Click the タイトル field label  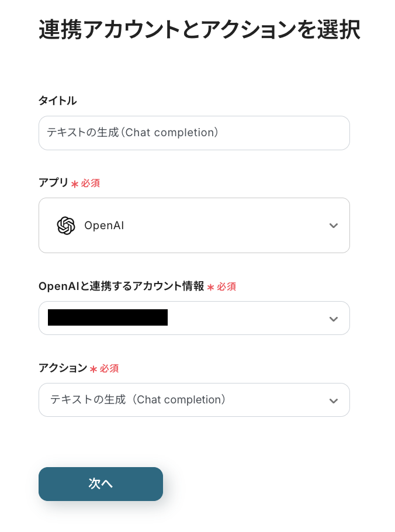coord(57,101)
